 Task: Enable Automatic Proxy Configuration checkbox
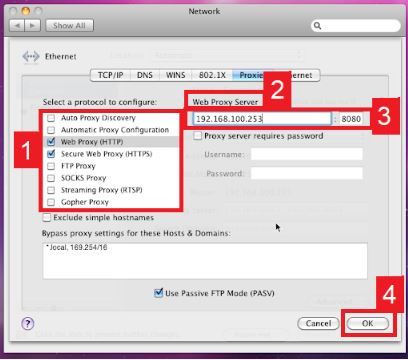tap(51, 130)
